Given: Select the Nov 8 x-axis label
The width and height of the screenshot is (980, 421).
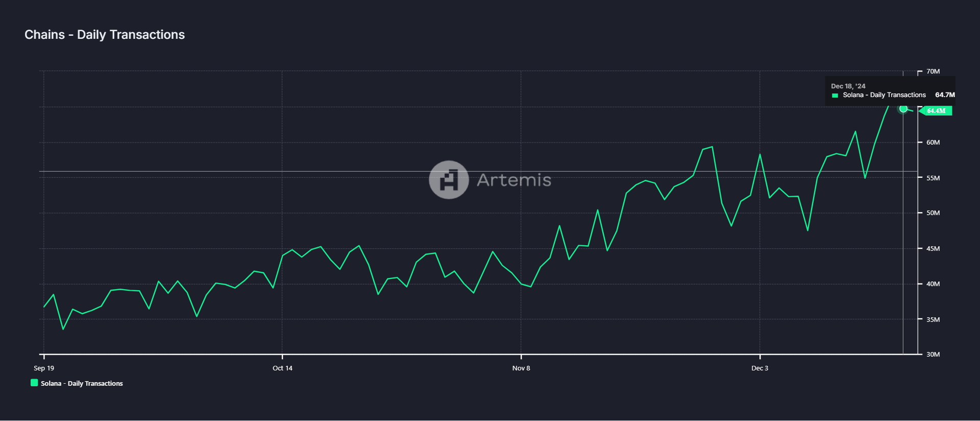Looking at the screenshot, I should 521,368.
